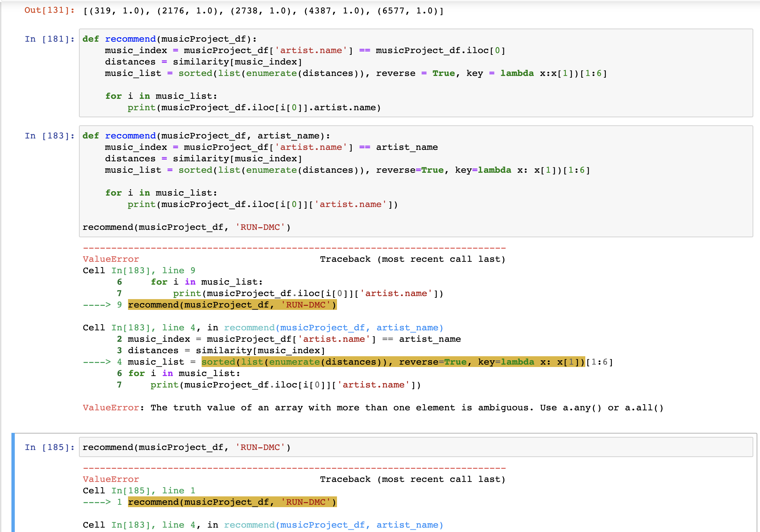This screenshot has height=532, width=760.
Task: Click the blue selection bar of active cell
Action: coord(13,482)
